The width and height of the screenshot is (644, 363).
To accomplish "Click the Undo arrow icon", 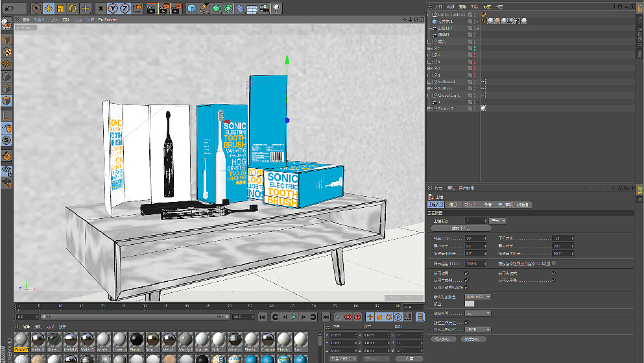I will [9, 8].
